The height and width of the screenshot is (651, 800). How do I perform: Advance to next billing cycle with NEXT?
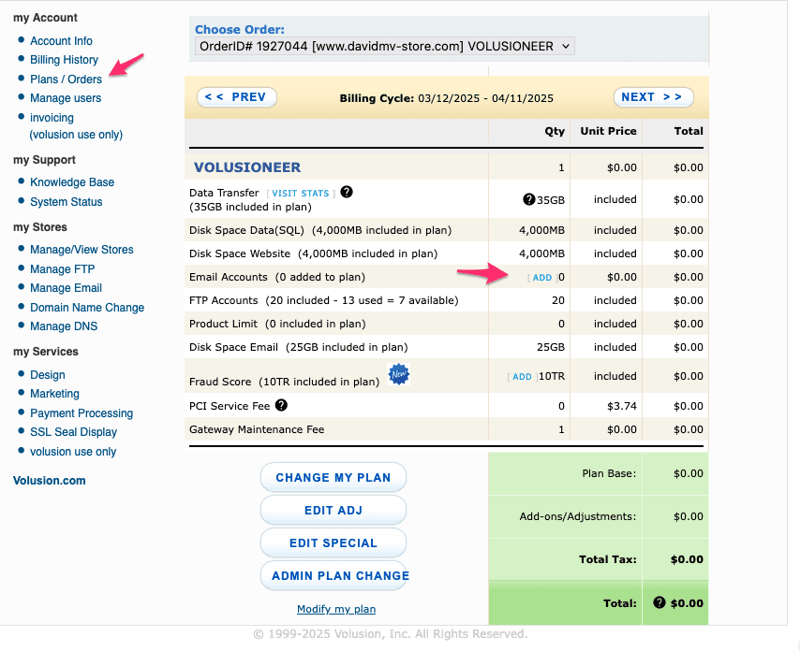point(652,97)
